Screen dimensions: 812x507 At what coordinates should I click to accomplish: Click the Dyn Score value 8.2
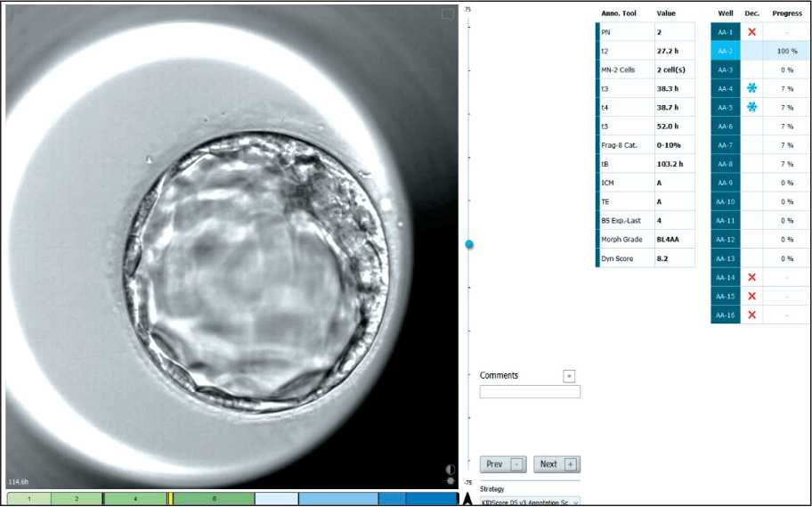click(x=674, y=258)
